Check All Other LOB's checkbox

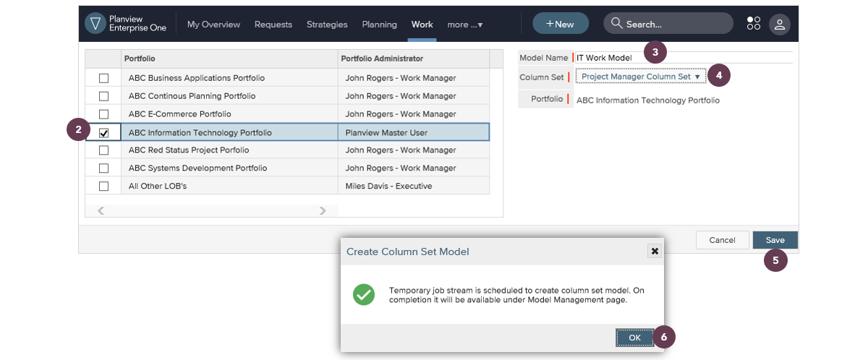(x=103, y=187)
